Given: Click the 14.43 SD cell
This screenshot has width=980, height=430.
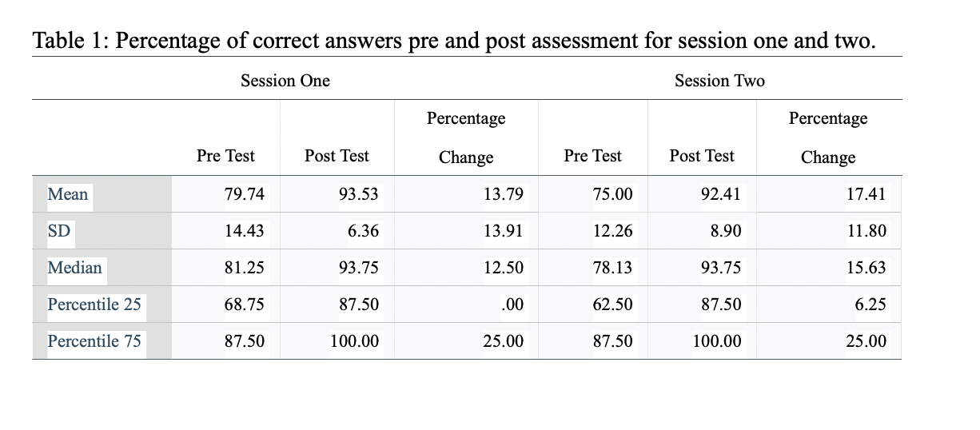Looking at the screenshot, I should [245, 231].
